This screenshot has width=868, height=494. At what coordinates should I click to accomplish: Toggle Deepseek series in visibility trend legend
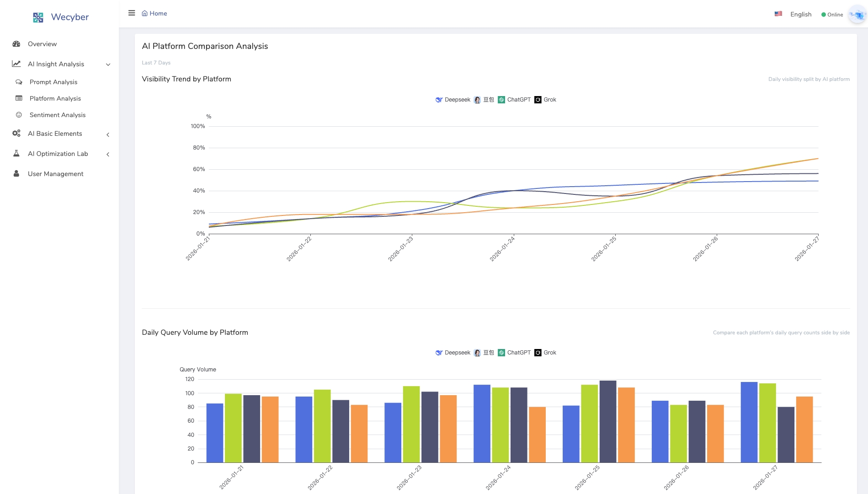[x=453, y=100]
